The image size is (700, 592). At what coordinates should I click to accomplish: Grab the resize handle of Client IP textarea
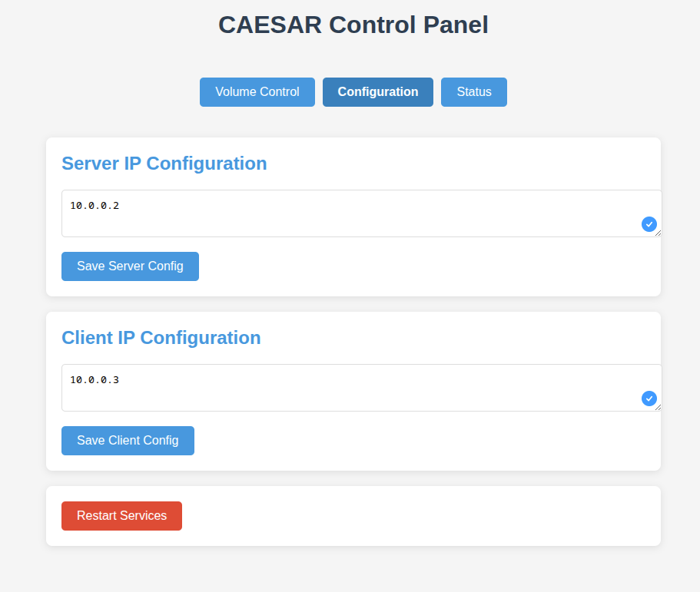point(658,407)
